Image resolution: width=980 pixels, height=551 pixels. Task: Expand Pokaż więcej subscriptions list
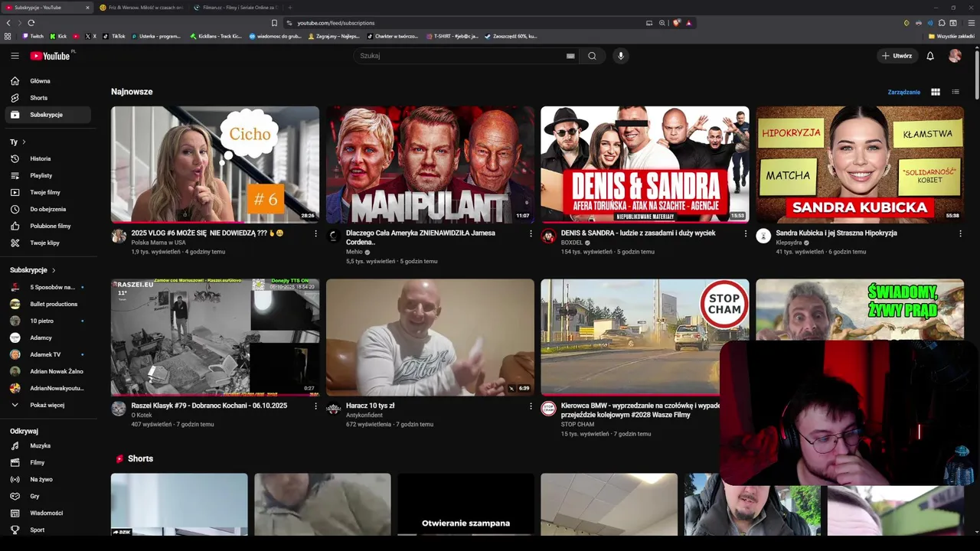click(47, 405)
